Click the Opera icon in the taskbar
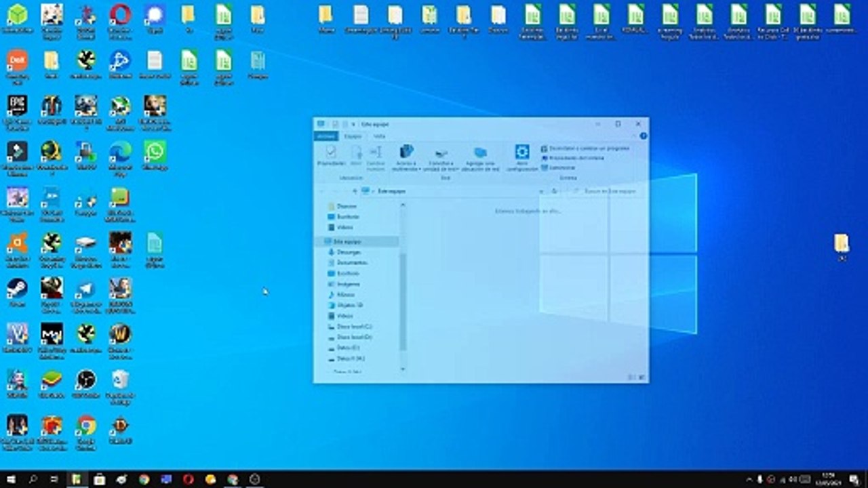The image size is (868, 488). [x=188, y=479]
